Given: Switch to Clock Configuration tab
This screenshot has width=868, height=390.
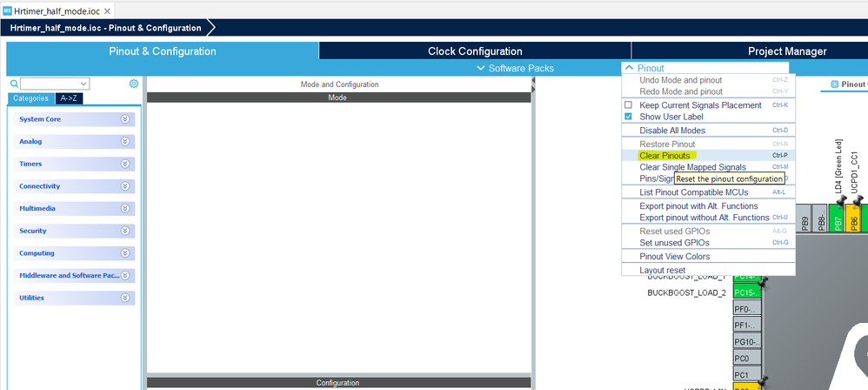Looking at the screenshot, I should point(475,51).
